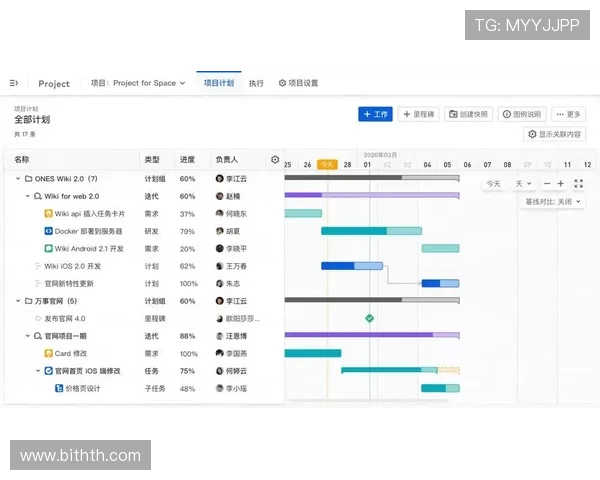Zoom out Gantt with minus icon
The width and height of the screenshot is (600, 480).
[547, 184]
